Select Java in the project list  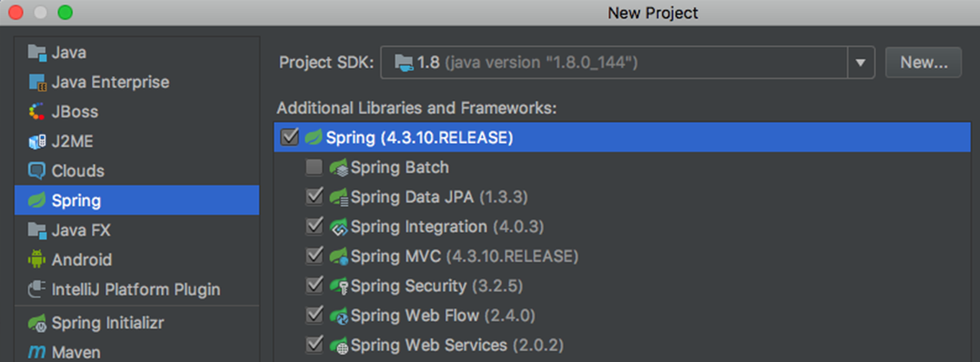coord(137,53)
